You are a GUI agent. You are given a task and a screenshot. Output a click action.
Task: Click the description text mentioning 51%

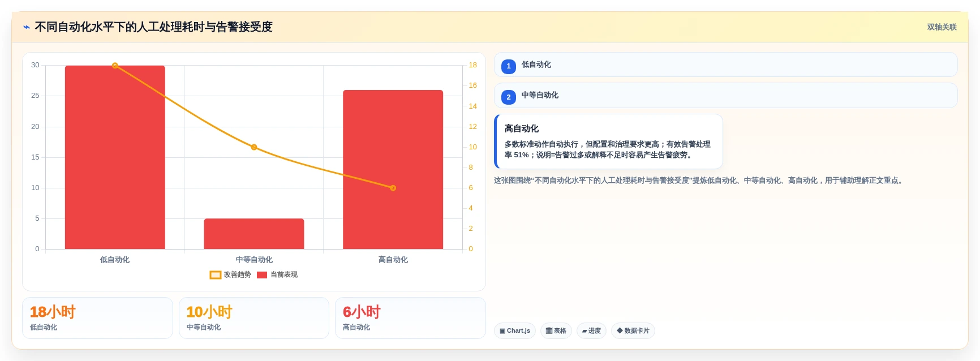[608, 149]
